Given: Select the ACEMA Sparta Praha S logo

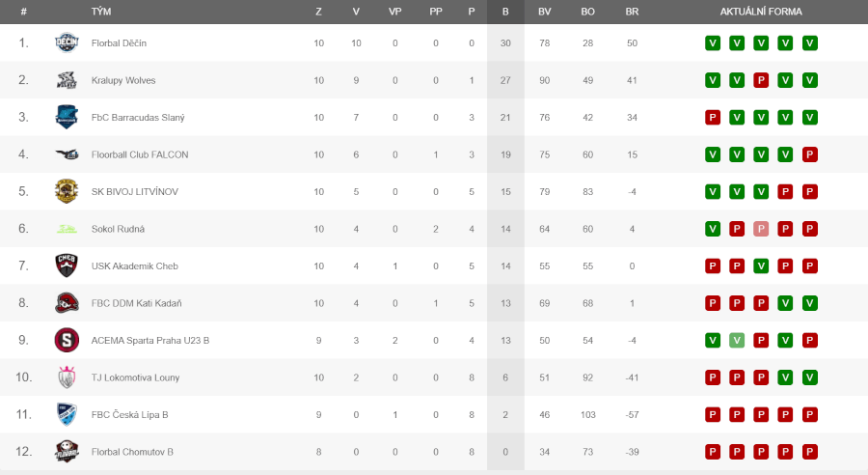Looking at the screenshot, I should coord(67,340).
